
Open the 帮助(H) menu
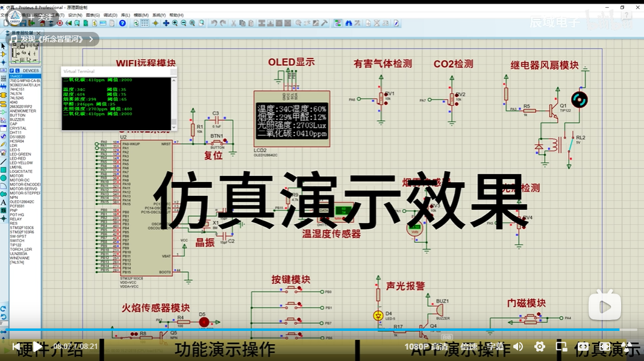pyautogui.click(x=177, y=15)
